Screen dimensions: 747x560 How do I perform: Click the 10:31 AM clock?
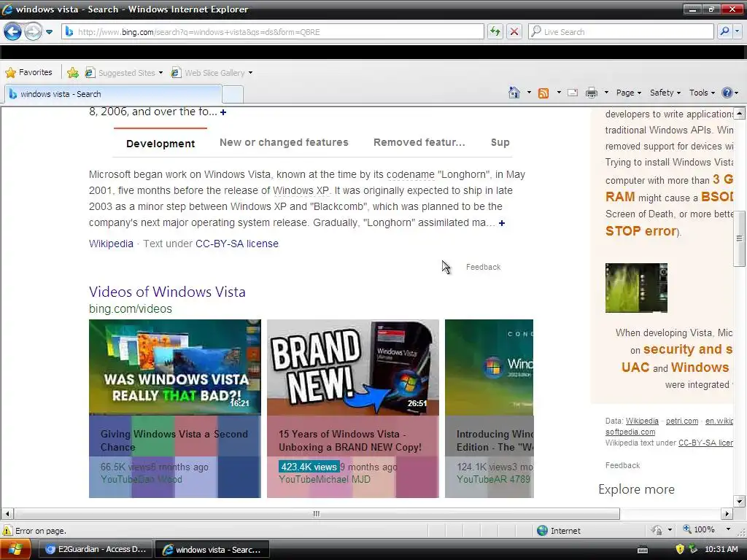721,549
